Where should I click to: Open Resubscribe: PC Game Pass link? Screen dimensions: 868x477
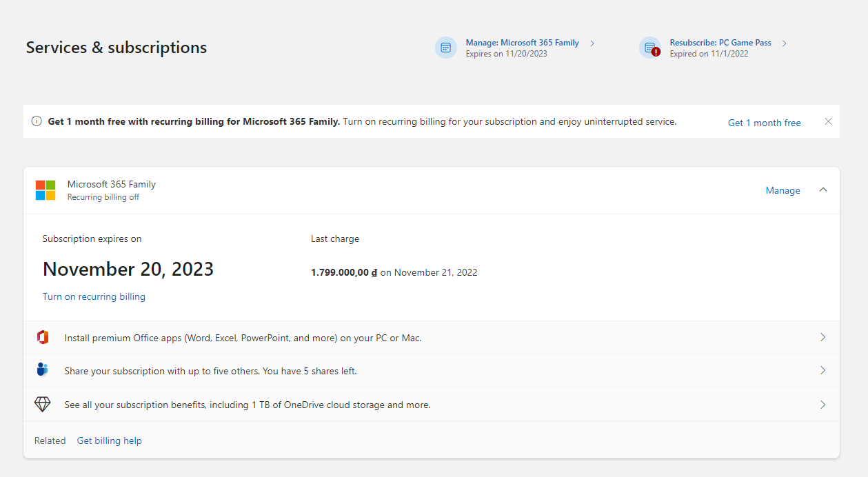720,43
